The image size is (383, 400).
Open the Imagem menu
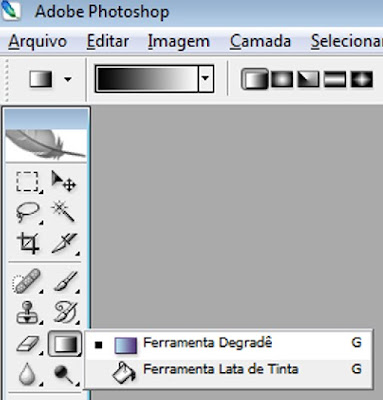click(x=179, y=42)
